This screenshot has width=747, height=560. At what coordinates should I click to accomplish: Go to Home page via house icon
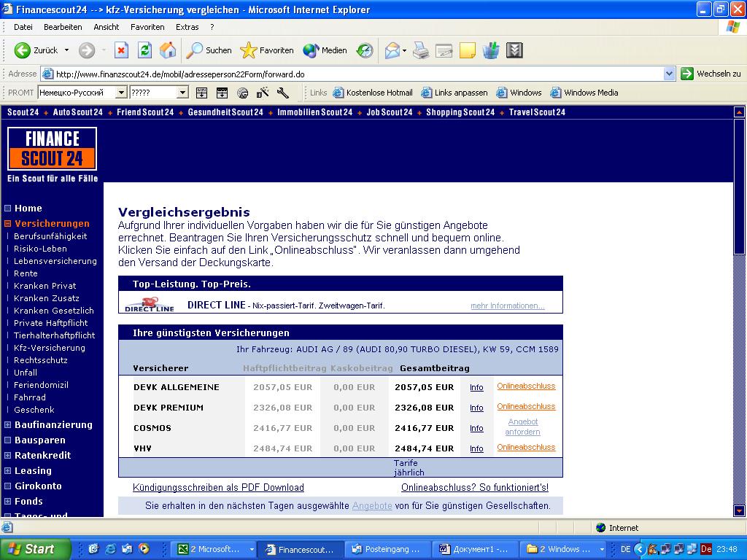pos(168,50)
